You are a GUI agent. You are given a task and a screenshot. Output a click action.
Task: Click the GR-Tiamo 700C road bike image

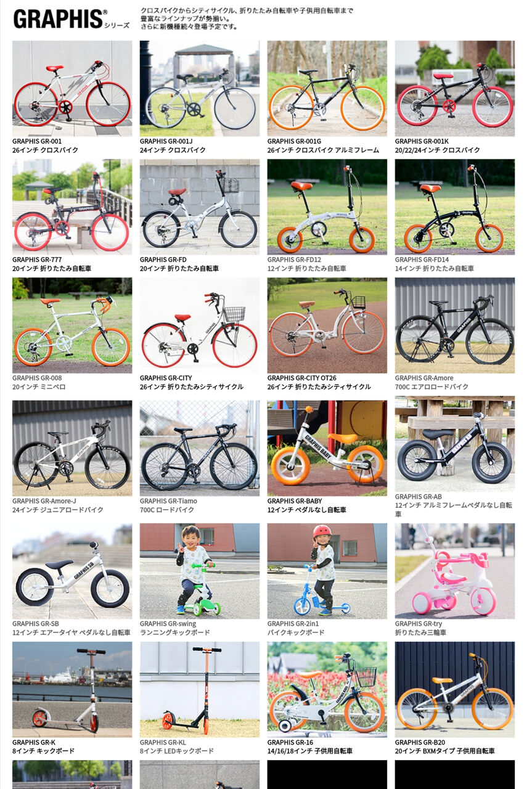[200, 449]
